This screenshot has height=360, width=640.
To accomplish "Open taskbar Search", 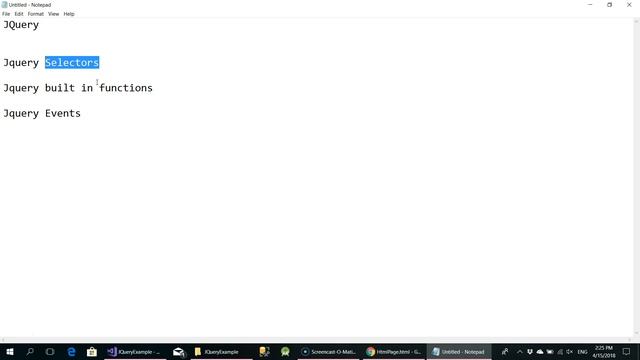I will click(30, 352).
